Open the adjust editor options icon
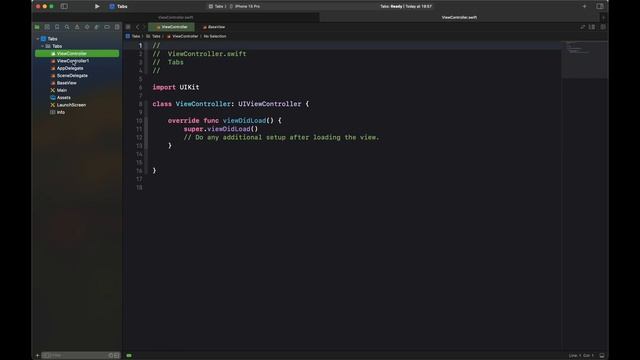The height and width of the screenshot is (360, 640). point(592,27)
